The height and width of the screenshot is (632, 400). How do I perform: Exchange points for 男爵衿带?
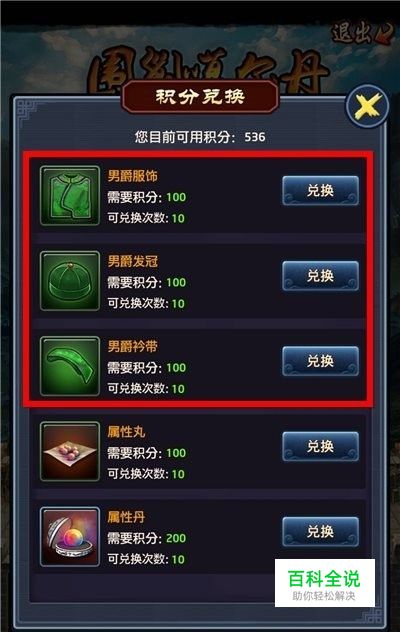click(x=321, y=361)
